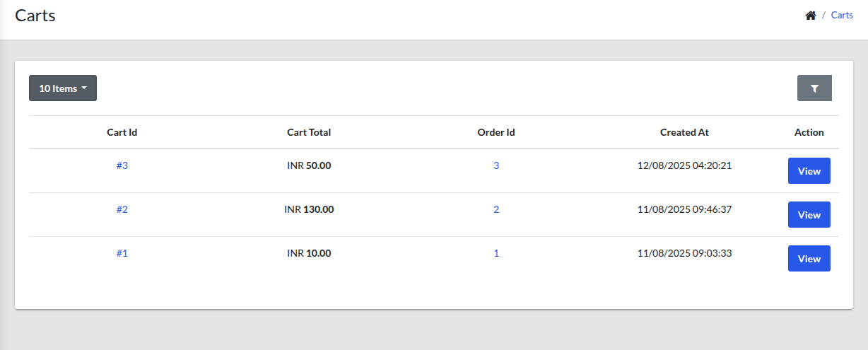Open cart #1 link
868x350 pixels.
(122, 253)
